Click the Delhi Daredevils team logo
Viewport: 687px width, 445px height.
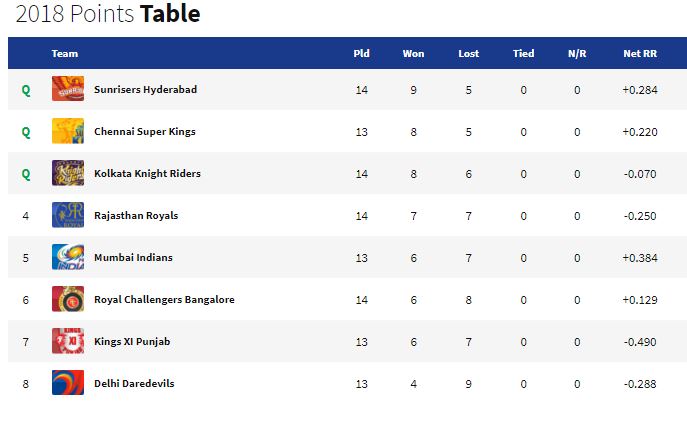[68, 382]
